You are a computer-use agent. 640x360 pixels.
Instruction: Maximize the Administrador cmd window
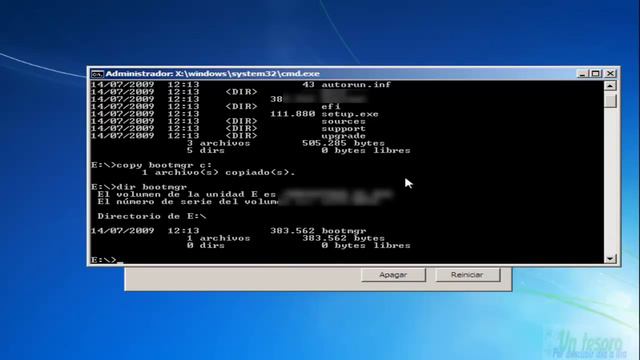(596, 73)
